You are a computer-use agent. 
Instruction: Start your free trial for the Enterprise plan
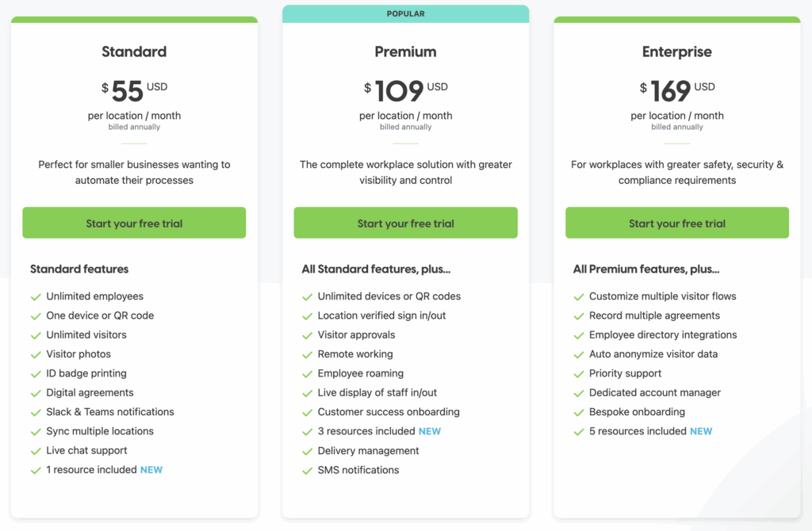676,223
